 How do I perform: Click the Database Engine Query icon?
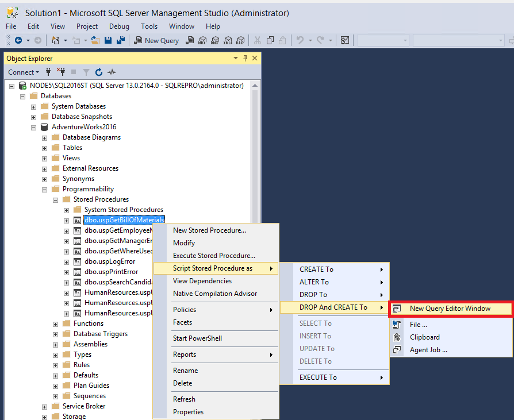[x=190, y=40]
